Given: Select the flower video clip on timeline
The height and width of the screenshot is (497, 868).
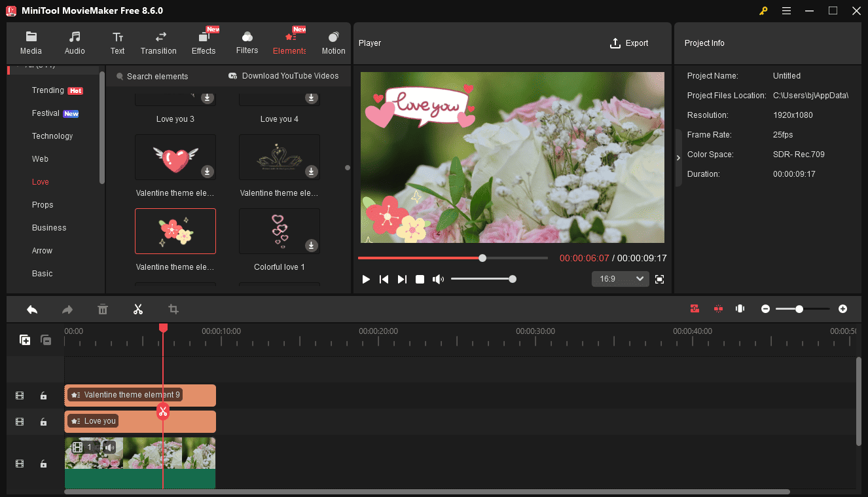Looking at the screenshot, I should point(140,463).
